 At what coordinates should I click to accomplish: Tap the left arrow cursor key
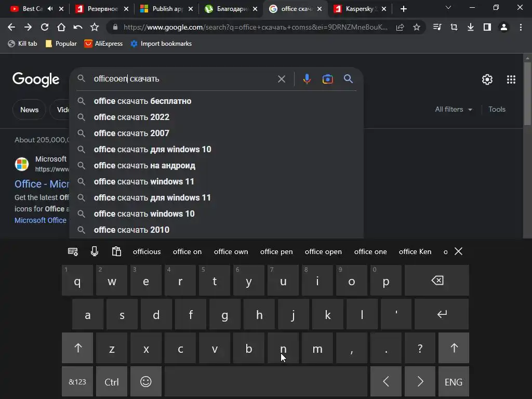[386, 382]
